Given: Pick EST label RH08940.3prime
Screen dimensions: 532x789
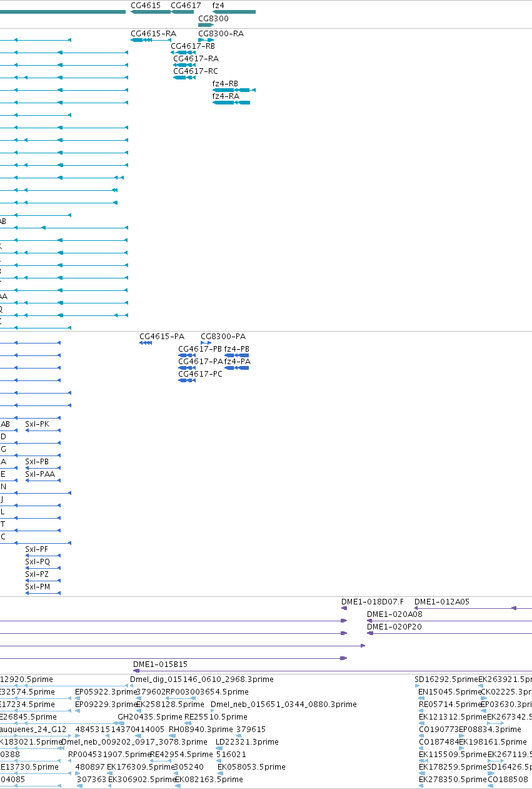Looking at the screenshot, I should tap(199, 730).
